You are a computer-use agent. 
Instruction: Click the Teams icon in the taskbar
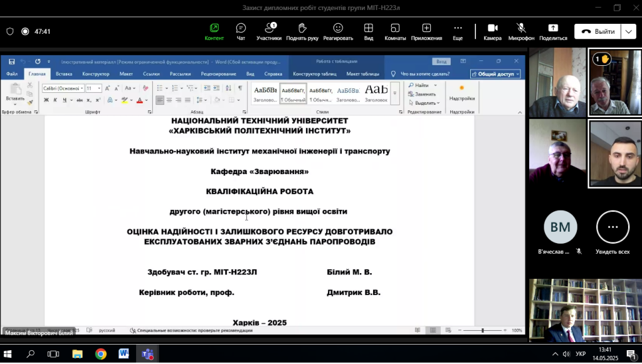[x=148, y=354]
